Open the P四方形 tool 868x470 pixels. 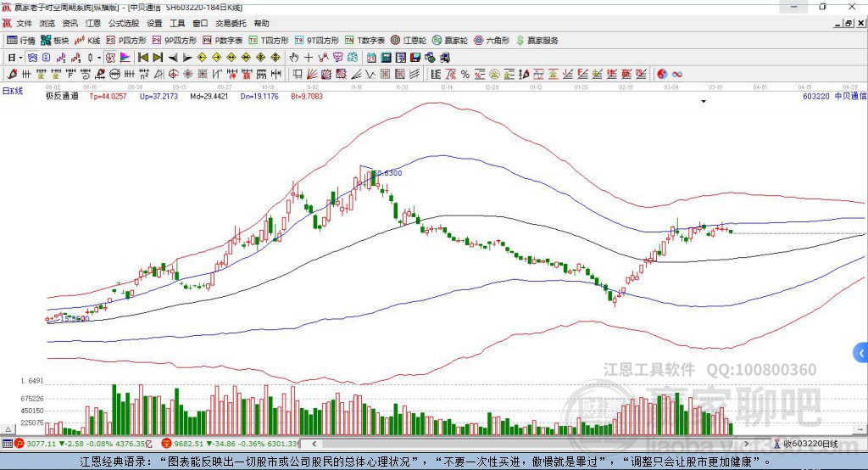[126, 41]
